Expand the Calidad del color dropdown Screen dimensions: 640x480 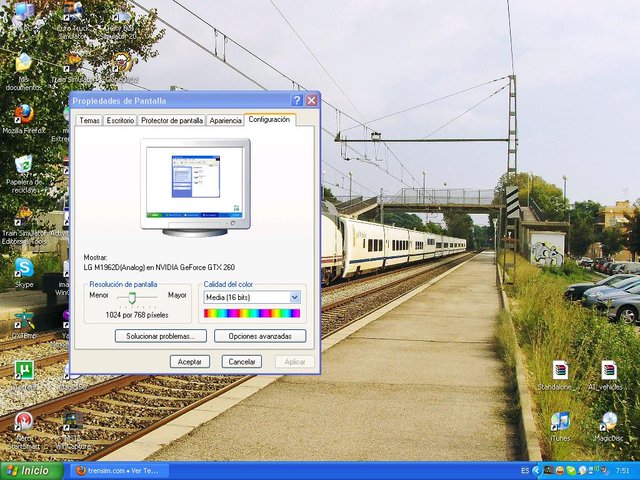(x=294, y=297)
